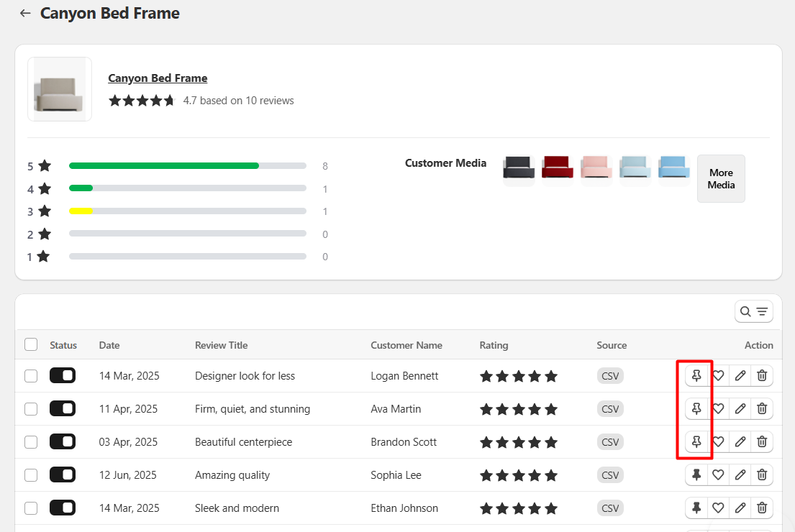Unpin Ethan Johnson's review
The width and height of the screenshot is (795, 532).
(696, 508)
